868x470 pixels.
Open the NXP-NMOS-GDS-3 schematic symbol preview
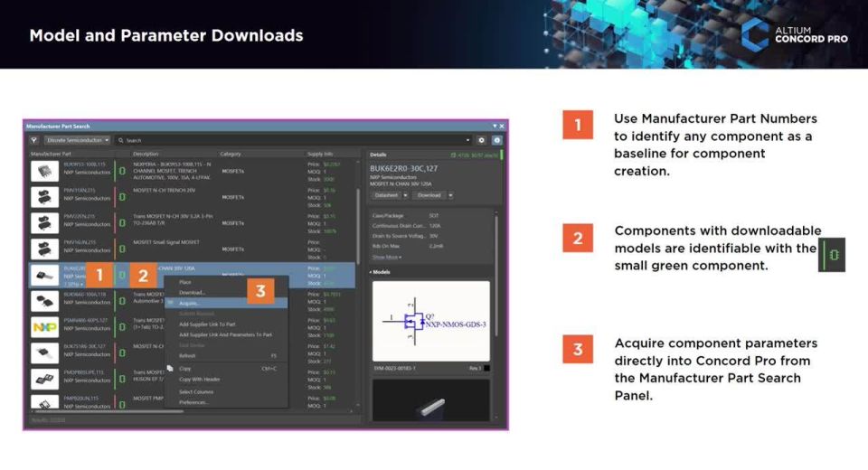pyautogui.click(x=431, y=321)
